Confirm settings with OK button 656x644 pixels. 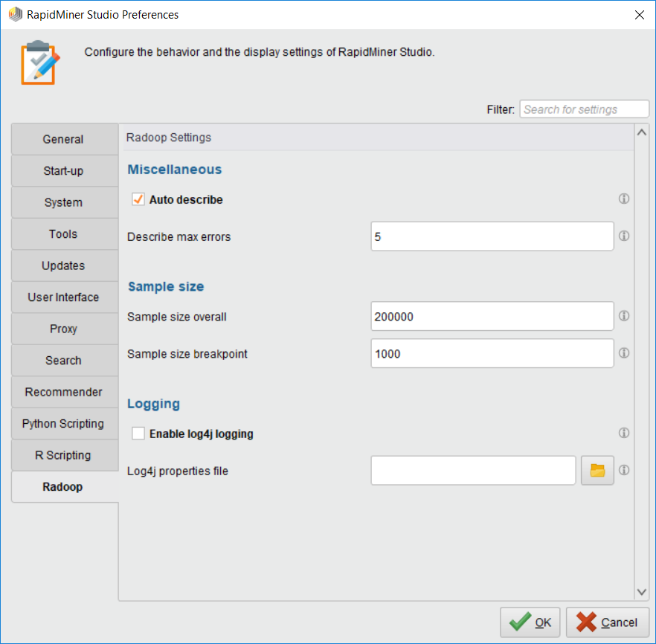[530, 622]
